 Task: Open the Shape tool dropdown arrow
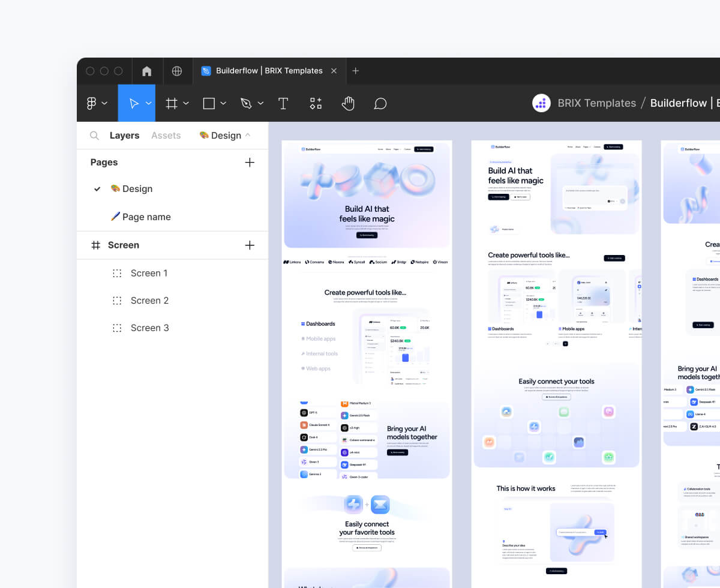pos(223,103)
